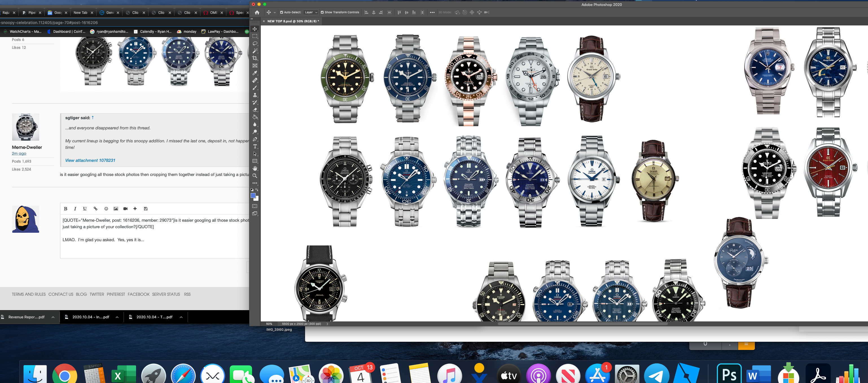Uncheck the Auto-Select checkbox

click(x=281, y=12)
